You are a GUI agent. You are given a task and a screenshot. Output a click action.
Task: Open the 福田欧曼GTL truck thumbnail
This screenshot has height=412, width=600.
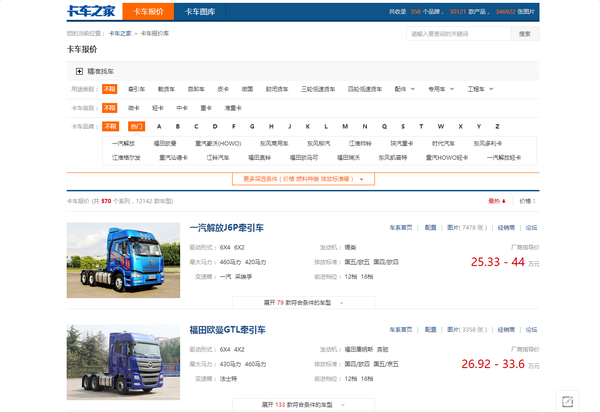pyautogui.click(x=123, y=362)
